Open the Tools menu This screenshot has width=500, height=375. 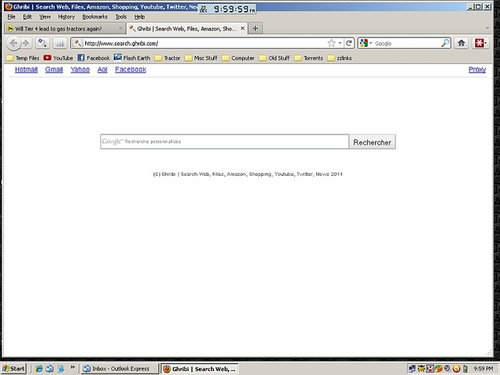click(121, 17)
